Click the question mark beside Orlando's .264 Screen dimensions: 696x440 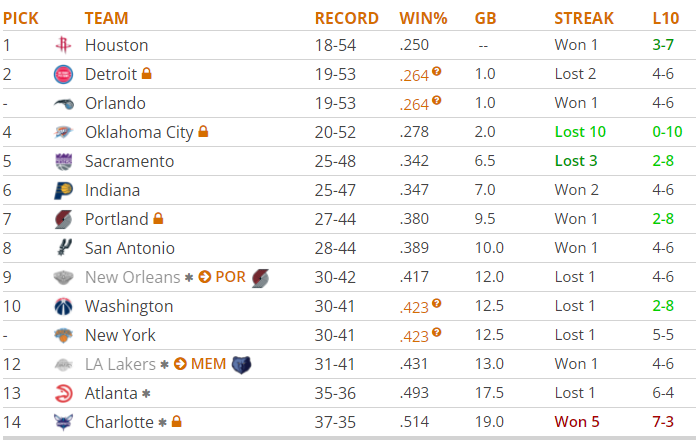tap(436, 100)
